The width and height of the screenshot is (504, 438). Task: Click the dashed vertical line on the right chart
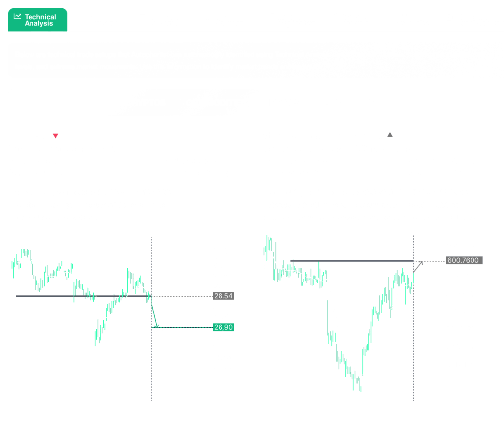[x=412, y=295]
